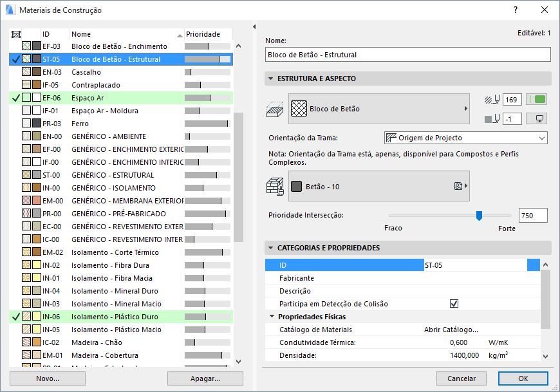Open the Orientação da Trama dropdown
The image size is (560, 392).
(x=466, y=138)
